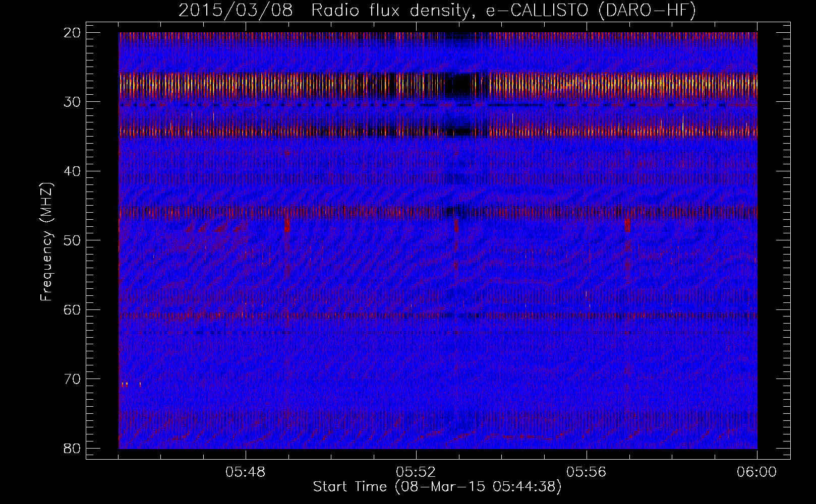Click the 30 MHz frequency tick label
Screen dimensions: 816x504
click(x=72, y=102)
